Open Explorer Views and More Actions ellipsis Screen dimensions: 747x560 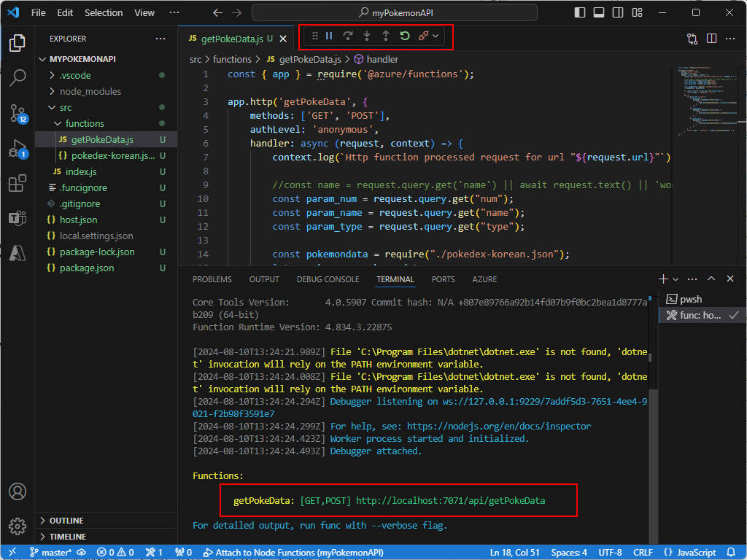click(x=160, y=39)
